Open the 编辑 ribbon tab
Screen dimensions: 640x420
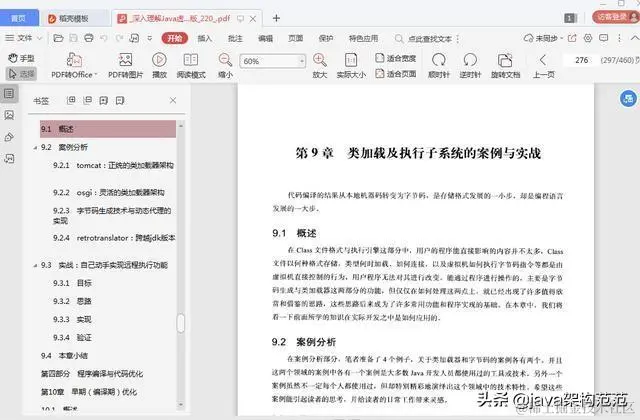(265, 38)
